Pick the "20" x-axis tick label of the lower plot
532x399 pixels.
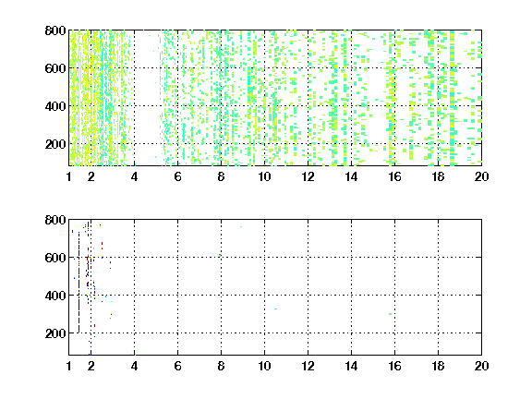(482, 366)
